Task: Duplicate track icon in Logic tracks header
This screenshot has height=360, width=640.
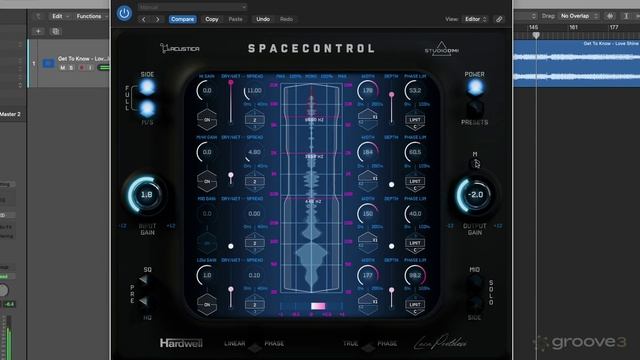Action: (56, 31)
